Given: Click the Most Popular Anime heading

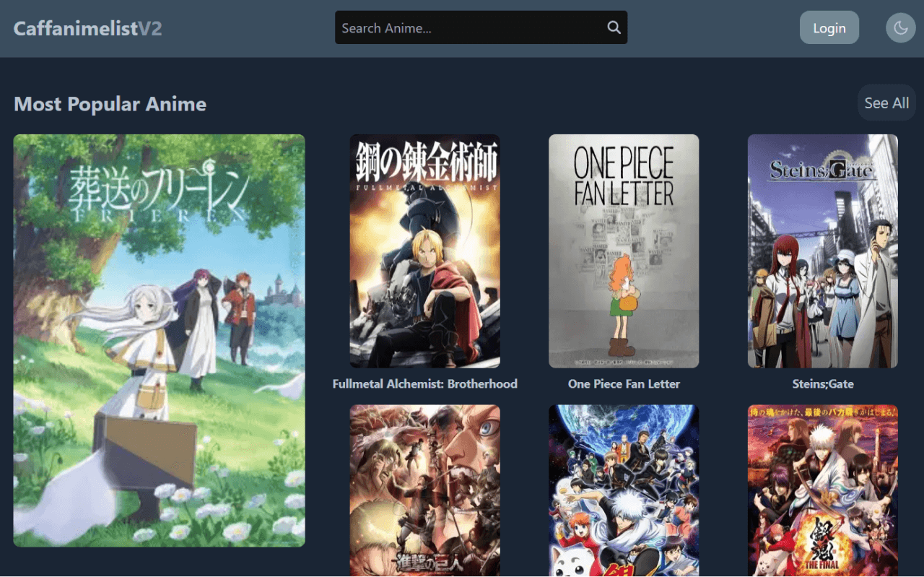Looking at the screenshot, I should pyautogui.click(x=110, y=104).
